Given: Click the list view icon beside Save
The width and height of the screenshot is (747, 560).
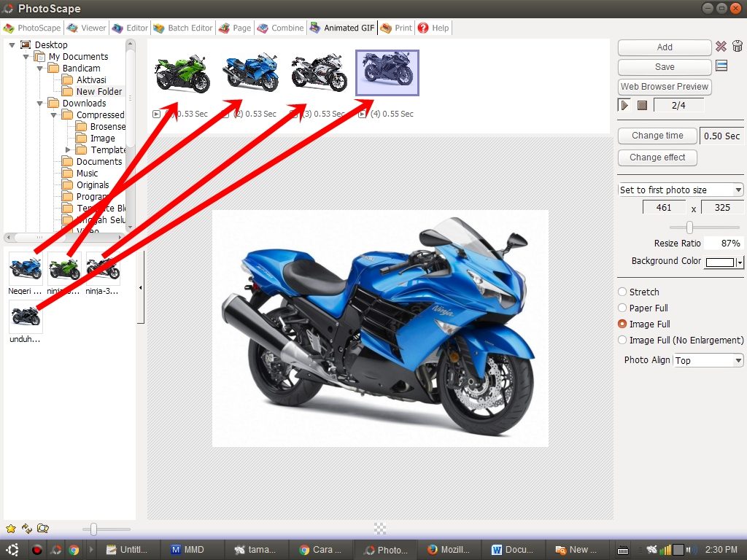Looking at the screenshot, I should pos(721,66).
